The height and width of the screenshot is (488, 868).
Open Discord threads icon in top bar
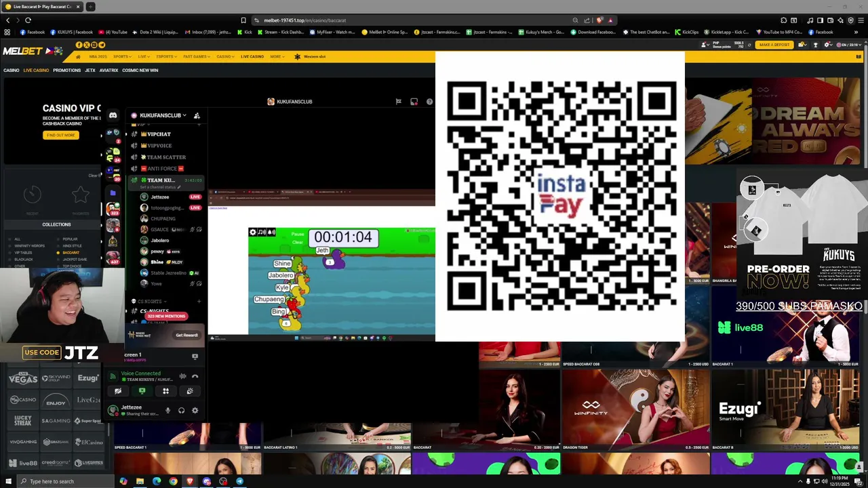[x=399, y=102]
